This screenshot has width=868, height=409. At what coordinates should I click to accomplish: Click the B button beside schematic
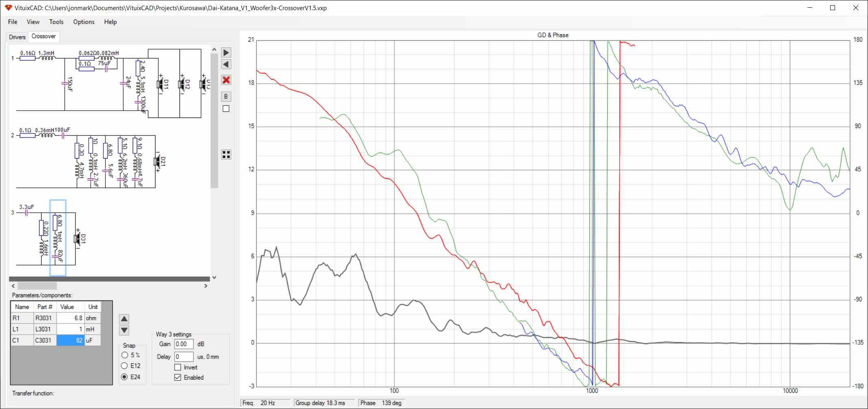coord(226,96)
